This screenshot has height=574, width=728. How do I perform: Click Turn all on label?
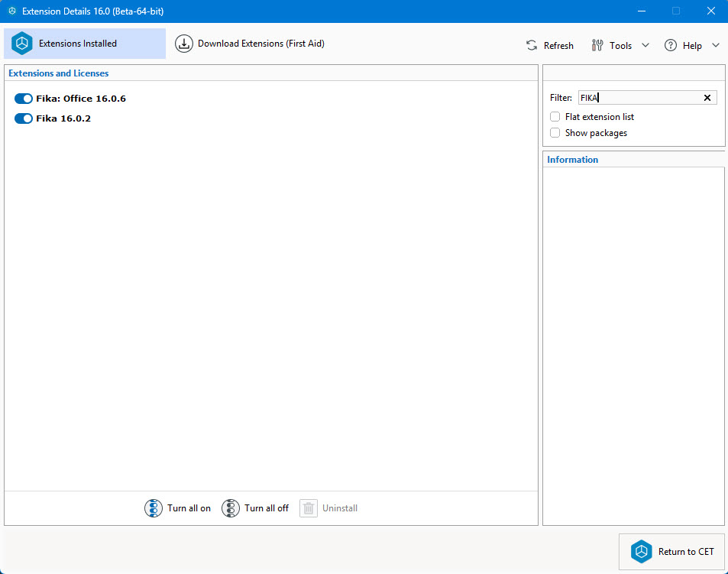tap(189, 508)
